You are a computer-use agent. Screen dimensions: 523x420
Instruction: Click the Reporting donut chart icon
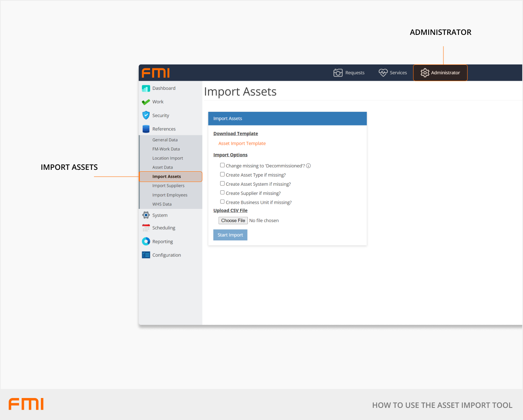tap(146, 241)
